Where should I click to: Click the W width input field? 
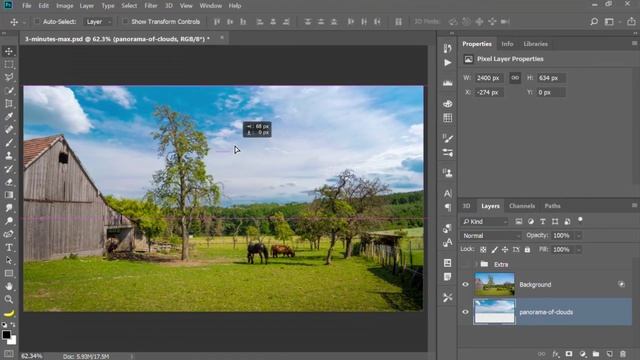click(489, 78)
